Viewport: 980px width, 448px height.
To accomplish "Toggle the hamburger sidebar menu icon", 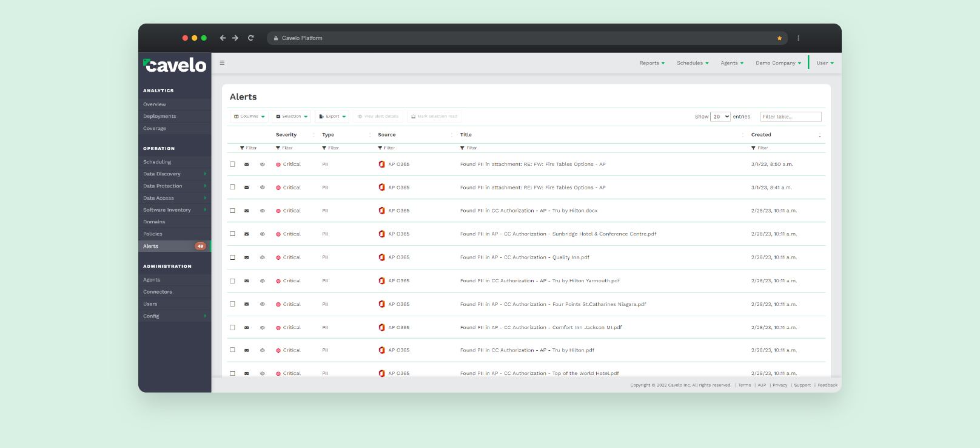I will [x=222, y=63].
